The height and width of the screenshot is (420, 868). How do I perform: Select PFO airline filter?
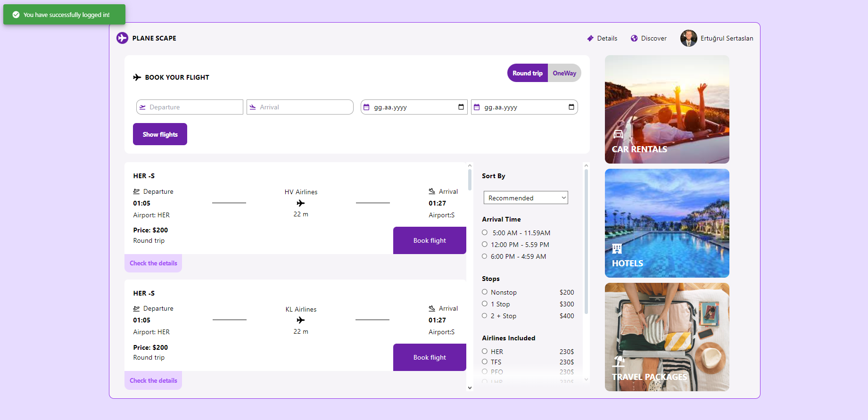tap(485, 371)
